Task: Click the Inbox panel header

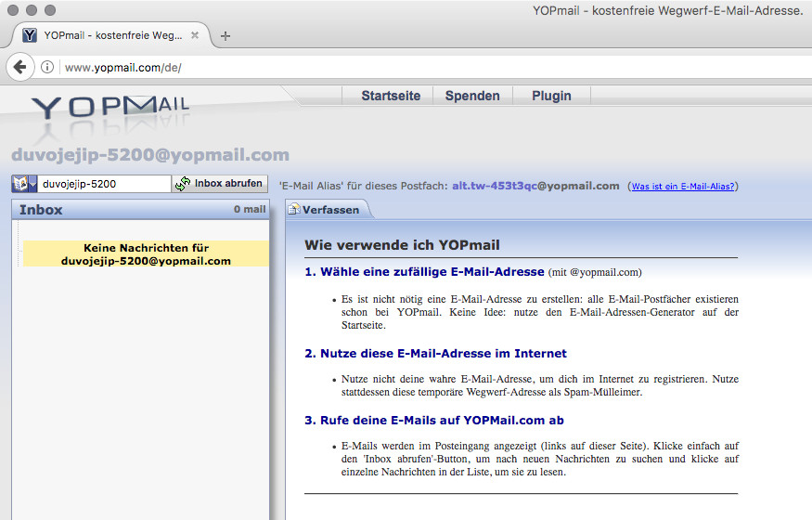Action: click(141, 209)
